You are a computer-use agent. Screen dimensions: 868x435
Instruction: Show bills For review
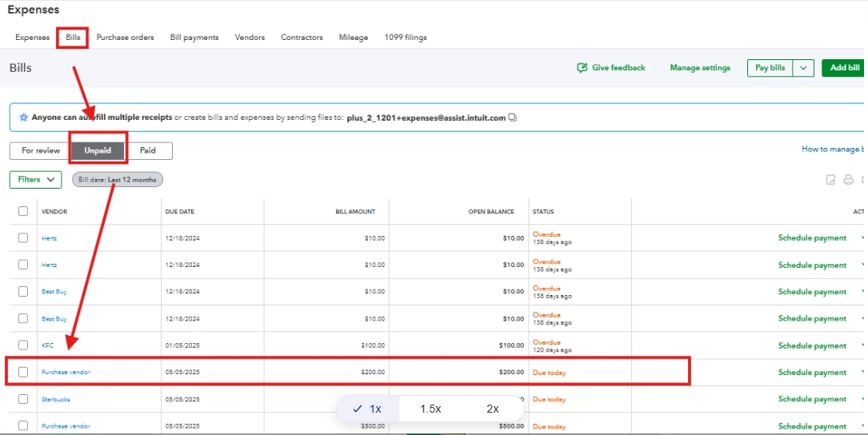click(x=41, y=150)
